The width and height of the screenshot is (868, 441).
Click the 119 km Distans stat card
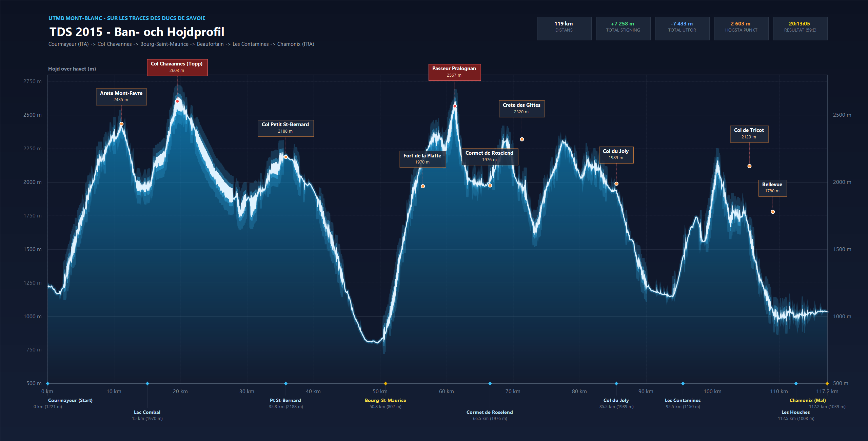click(x=564, y=28)
